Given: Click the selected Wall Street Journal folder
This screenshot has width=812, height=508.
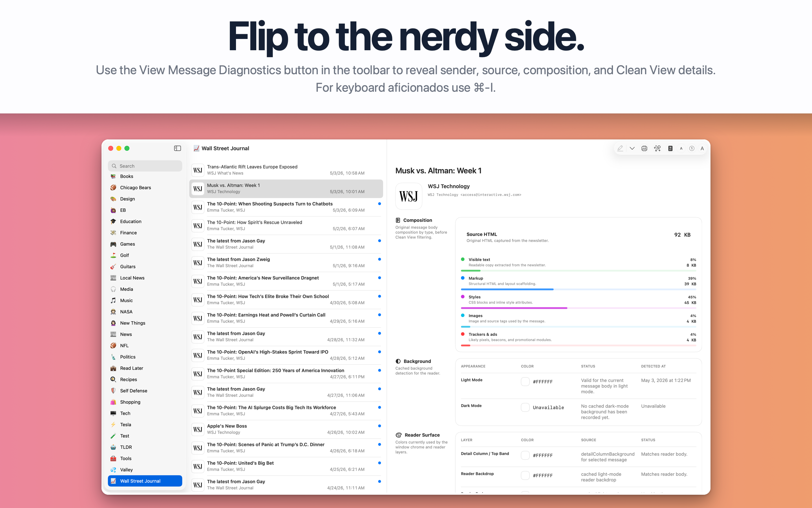Looking at the screenshot, I should point(145,481).
